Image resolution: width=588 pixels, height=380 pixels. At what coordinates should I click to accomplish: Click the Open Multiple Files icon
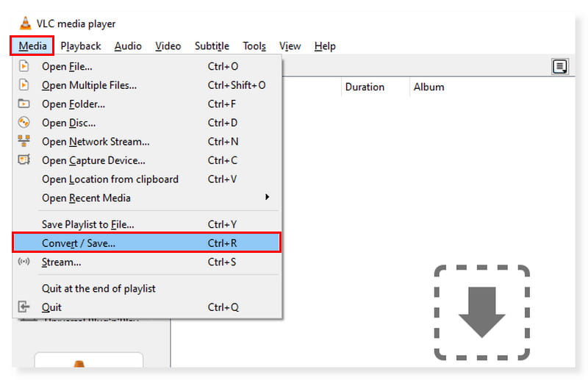(24, 85)
